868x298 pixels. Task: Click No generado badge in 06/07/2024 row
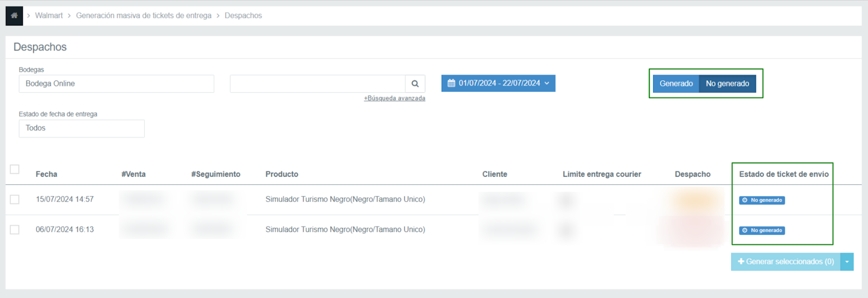click(762, 231)
